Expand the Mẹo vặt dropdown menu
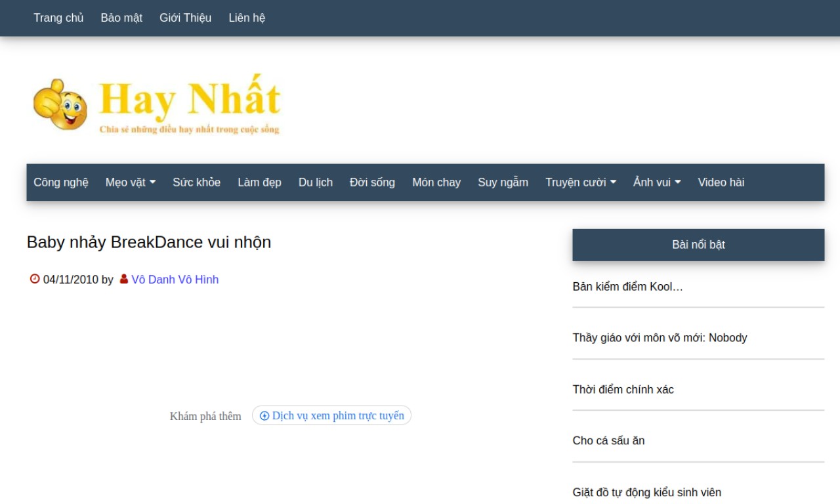The width and height of the screenshot is (840, 504). pos(131,182)
